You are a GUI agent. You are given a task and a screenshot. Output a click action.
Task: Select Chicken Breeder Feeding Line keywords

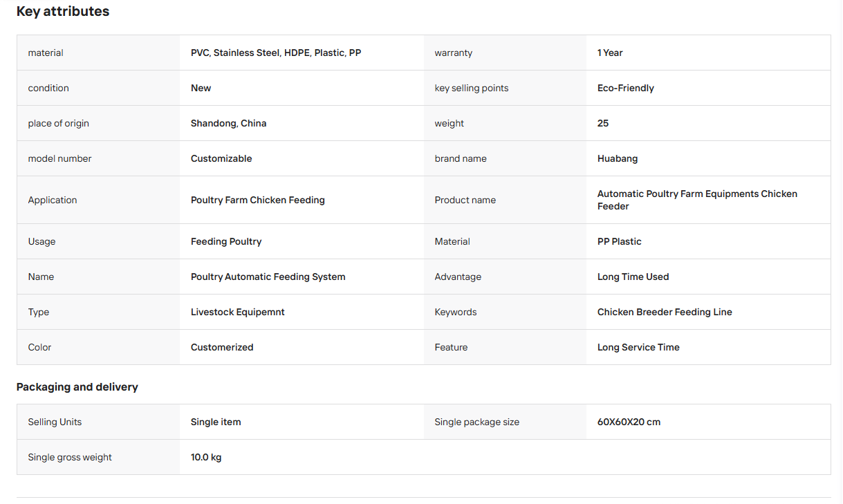tap(665, 312)
